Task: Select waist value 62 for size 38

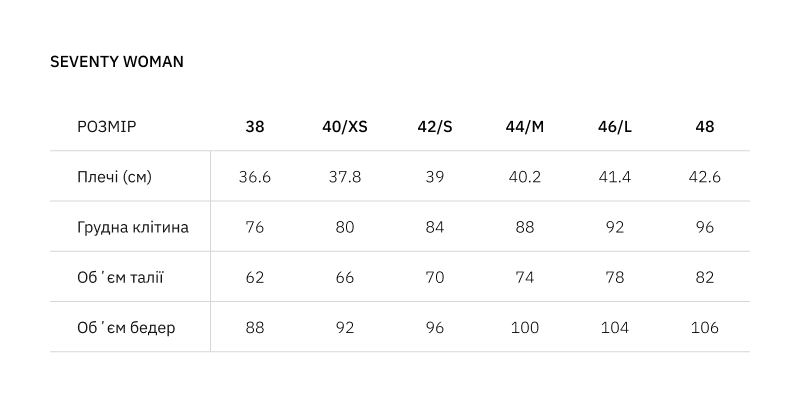Action: [x=255, y=277]
